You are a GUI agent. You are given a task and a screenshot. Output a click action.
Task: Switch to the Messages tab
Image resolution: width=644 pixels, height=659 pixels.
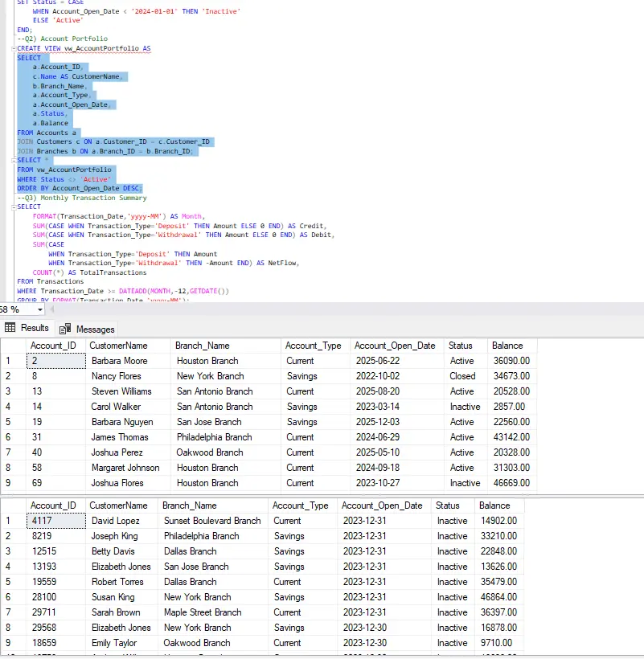pos(87,329)
